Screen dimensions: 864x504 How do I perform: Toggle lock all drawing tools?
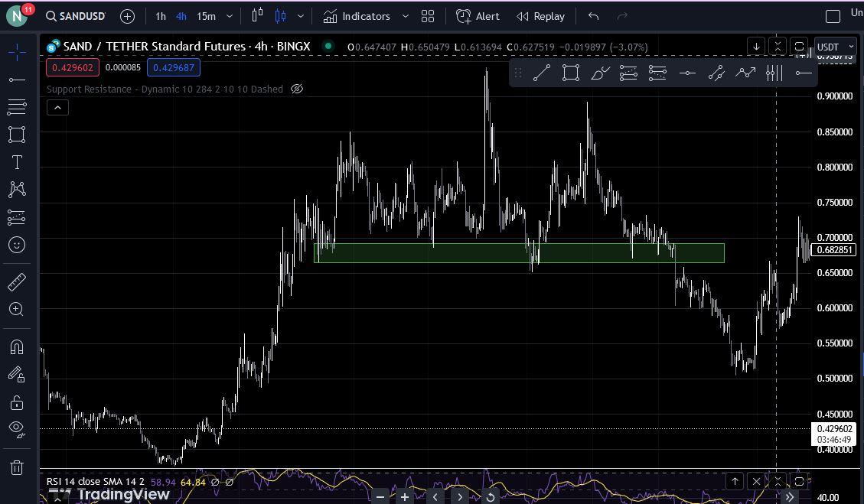[x=17, y=403]
